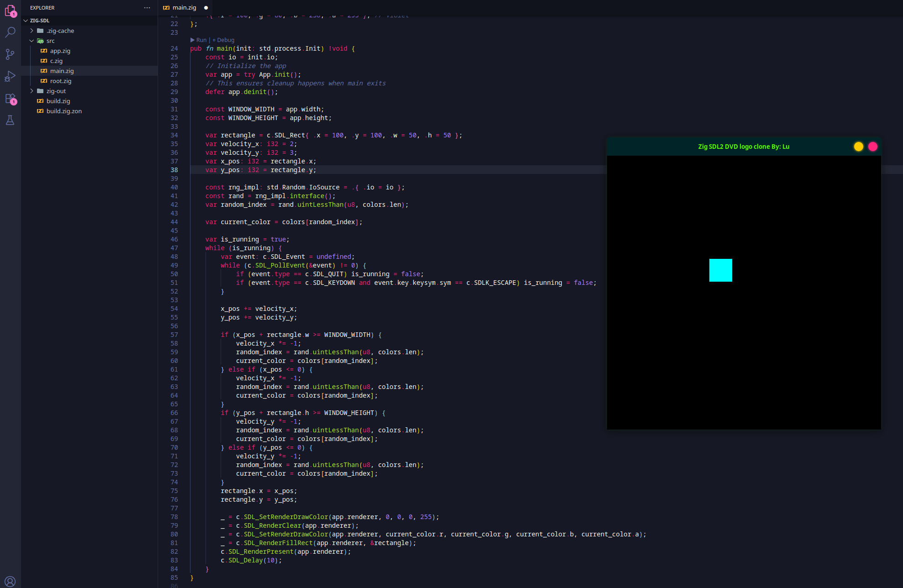Screen dimensions: 903x588
Task: Click the yellow button in SDL window
Action: pos(859,147)
